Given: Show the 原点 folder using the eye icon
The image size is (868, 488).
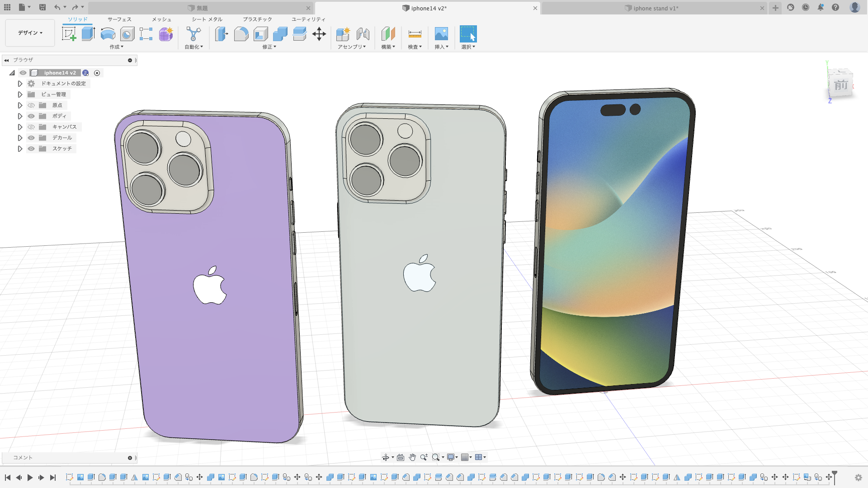Looking at the screenshot, I should [x=31, y=105].
